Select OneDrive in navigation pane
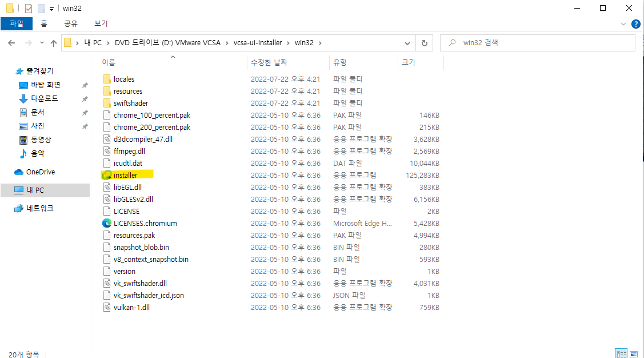 [x=40, y=172]
